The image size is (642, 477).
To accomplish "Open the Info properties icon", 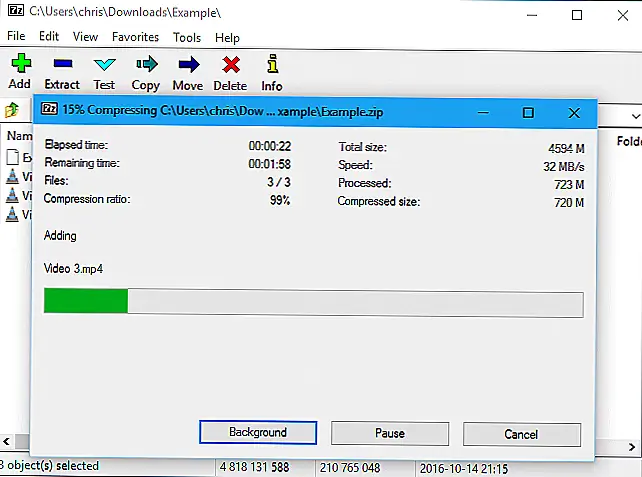I will (x=271, y=65).
